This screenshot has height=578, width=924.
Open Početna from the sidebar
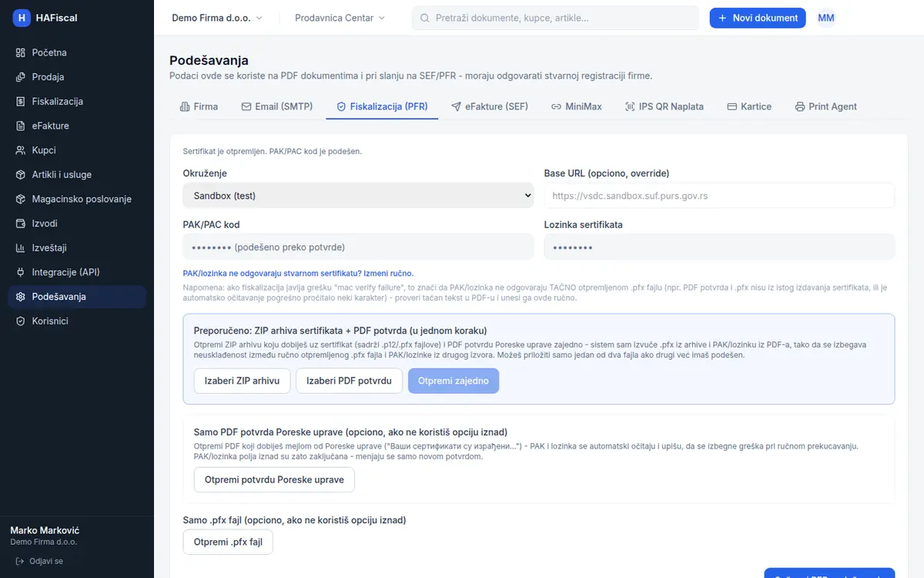[x=77, y=52]
